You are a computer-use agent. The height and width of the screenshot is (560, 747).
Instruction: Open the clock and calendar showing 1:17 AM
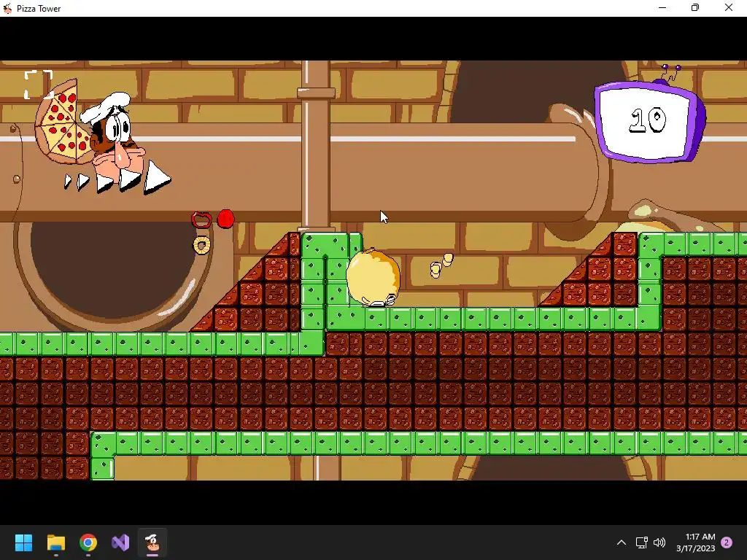(x=695, y=542)
